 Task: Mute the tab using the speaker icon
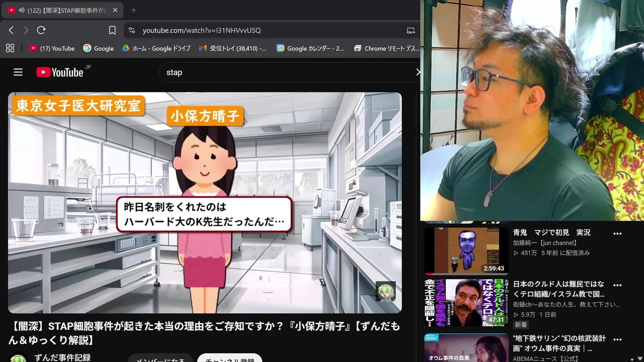(21, 10)
